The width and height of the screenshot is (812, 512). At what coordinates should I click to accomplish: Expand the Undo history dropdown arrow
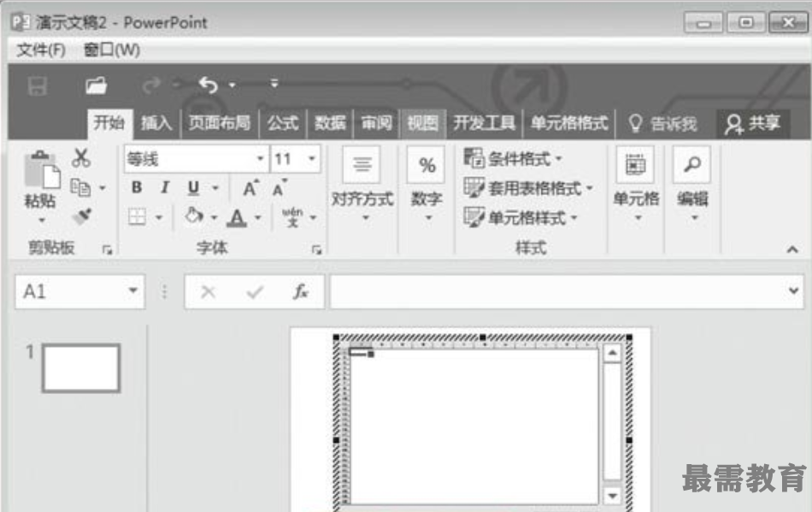(232, 85)
